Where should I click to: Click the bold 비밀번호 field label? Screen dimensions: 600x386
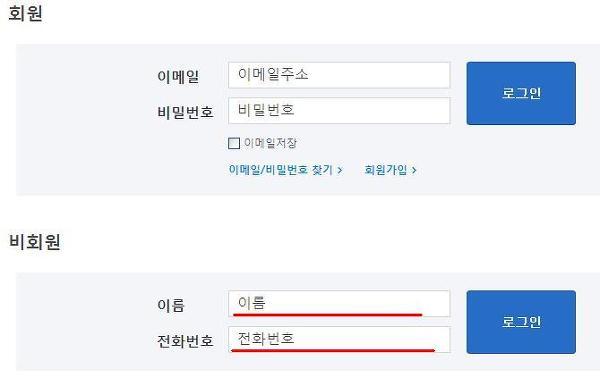(x=185, y=112)
